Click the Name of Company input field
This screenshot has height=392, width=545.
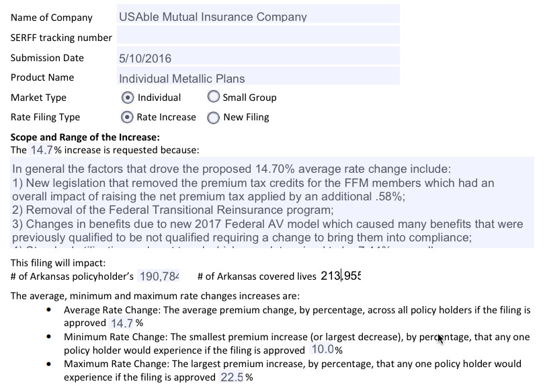pos(257,17)
